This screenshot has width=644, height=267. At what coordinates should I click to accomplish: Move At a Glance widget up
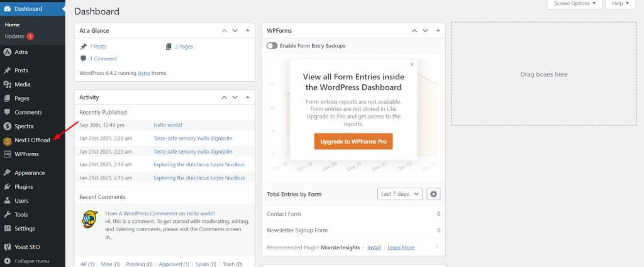[x=225, y=30]
